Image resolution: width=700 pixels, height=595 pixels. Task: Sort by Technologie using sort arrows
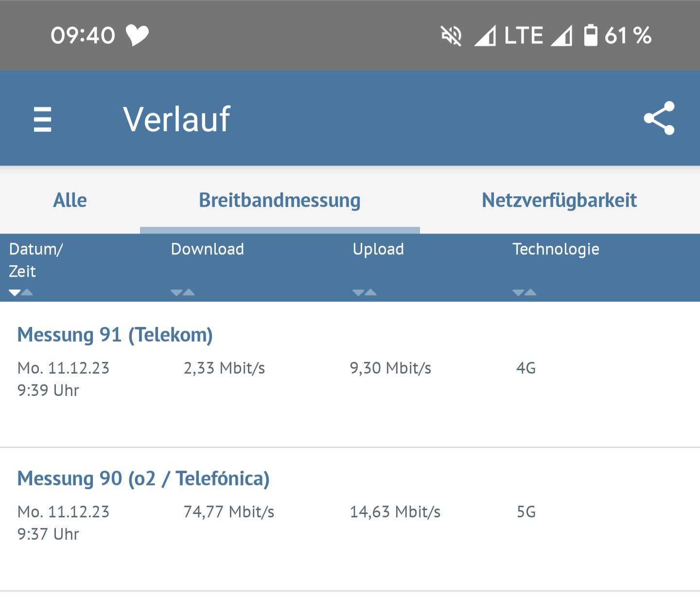[525, 292]
